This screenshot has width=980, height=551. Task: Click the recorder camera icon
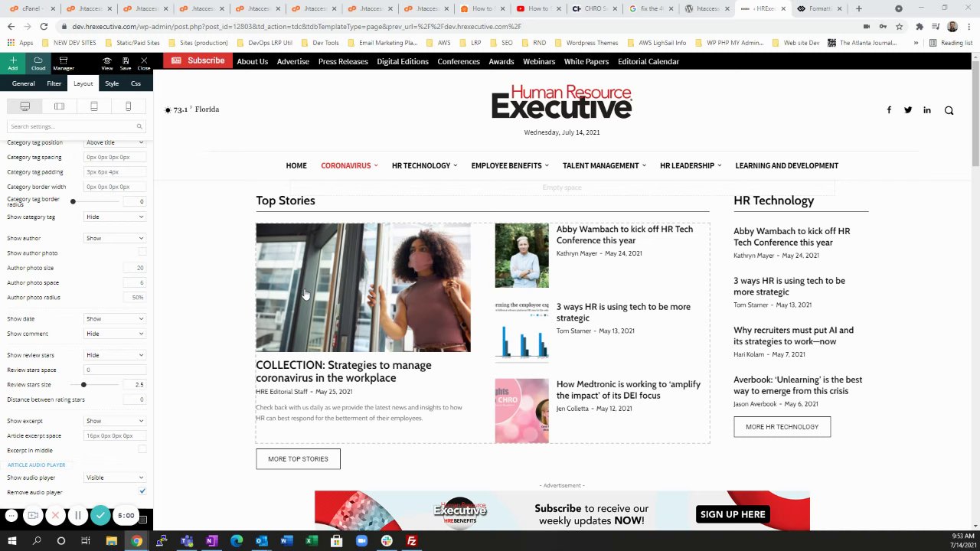click(x=33, y=516)
